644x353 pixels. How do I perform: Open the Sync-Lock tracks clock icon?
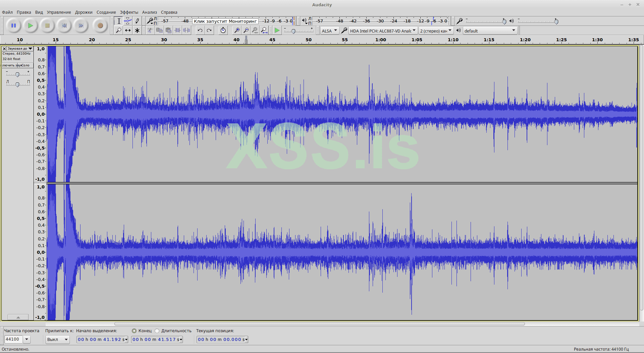pos(223,31)
